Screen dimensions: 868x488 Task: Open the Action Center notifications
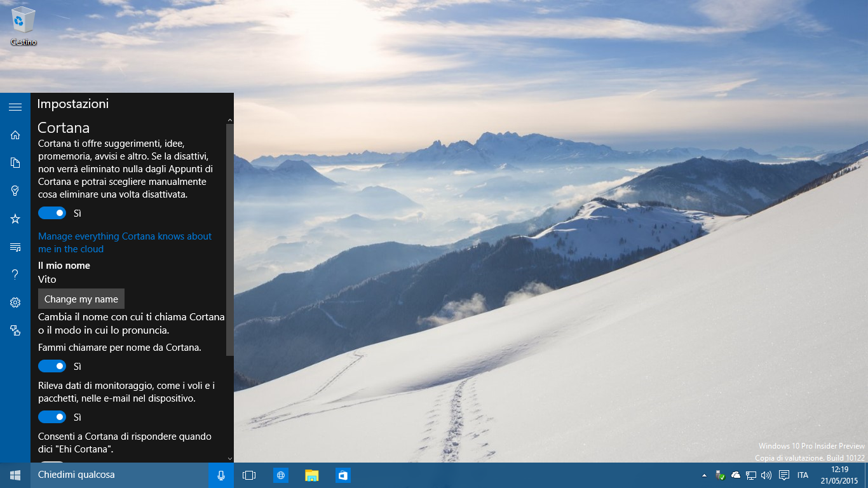pos(784,475)
